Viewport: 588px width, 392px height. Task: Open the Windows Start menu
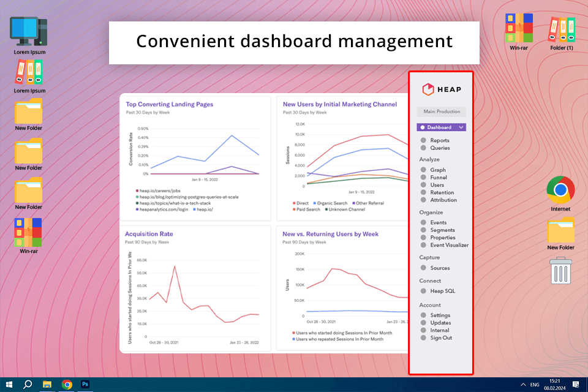(x=9, y=385)
